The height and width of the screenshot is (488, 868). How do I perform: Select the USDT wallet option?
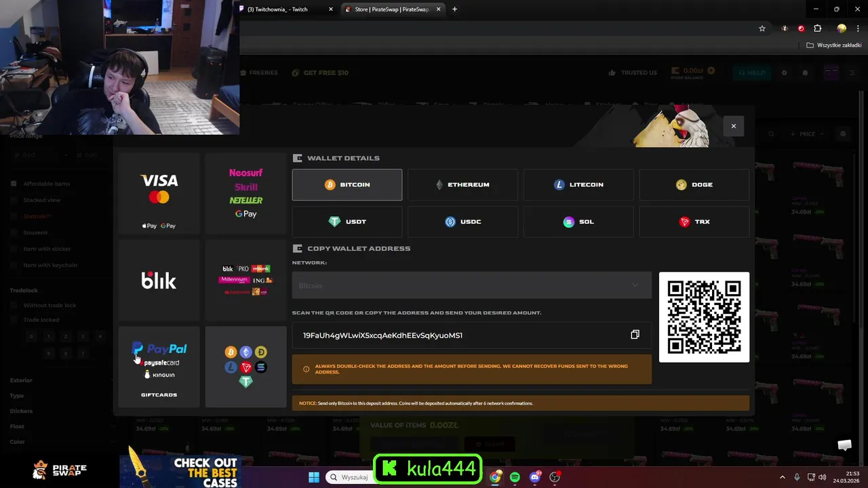point(347,222)
